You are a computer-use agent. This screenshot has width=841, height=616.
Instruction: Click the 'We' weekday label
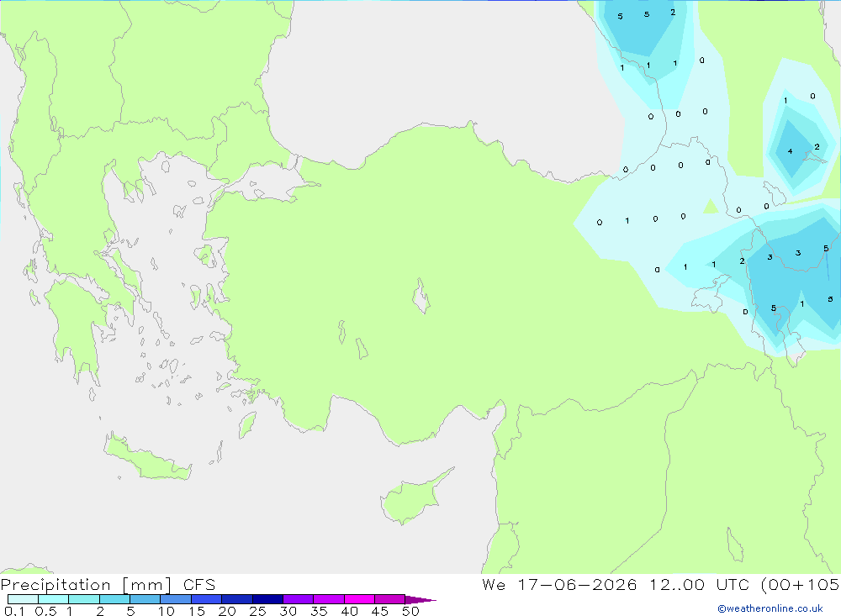[494, 584]
